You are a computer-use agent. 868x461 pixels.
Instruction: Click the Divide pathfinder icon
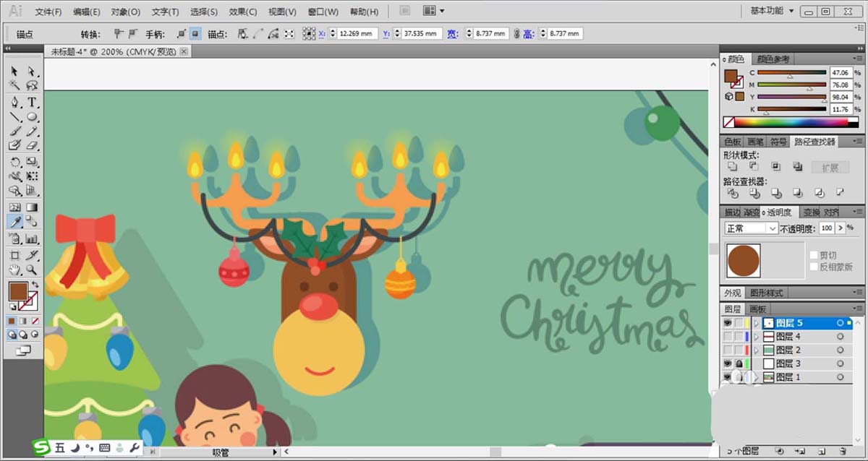pyautogui.click(x=732, y=193)
